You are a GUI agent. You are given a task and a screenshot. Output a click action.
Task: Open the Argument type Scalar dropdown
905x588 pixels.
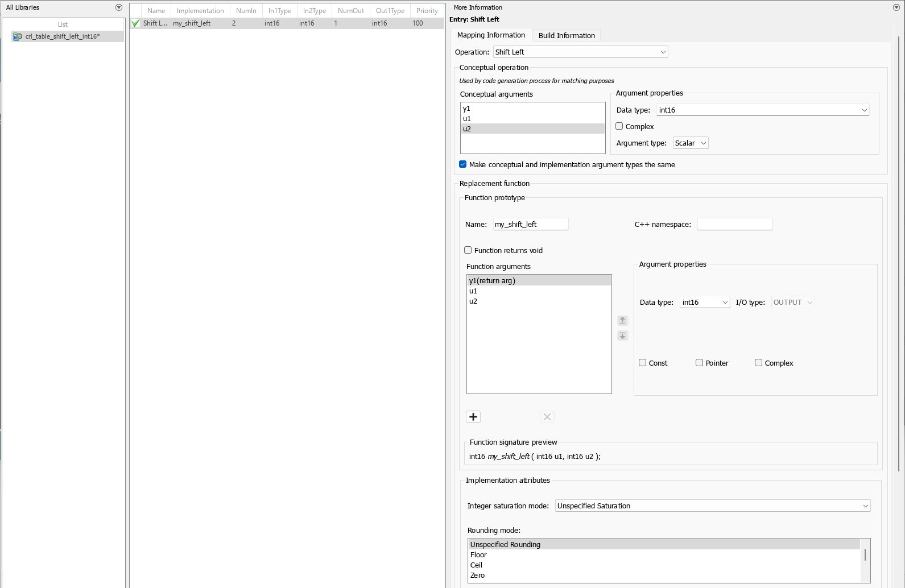(x=691, y=143)
